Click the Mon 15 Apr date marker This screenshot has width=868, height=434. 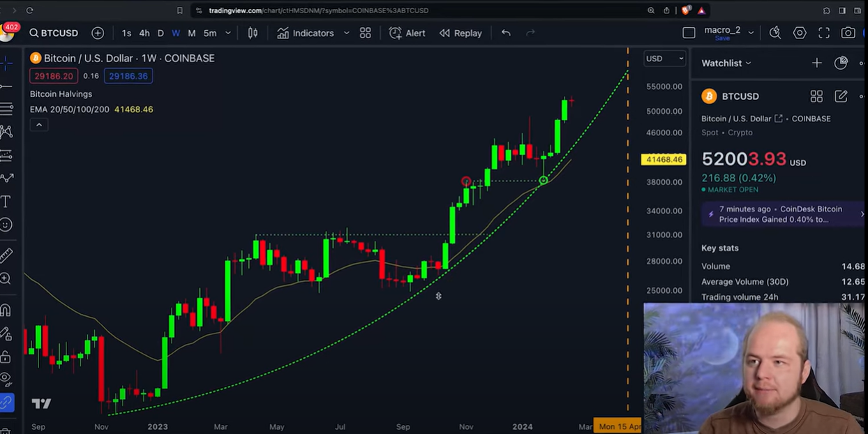(x=617, y=426)
